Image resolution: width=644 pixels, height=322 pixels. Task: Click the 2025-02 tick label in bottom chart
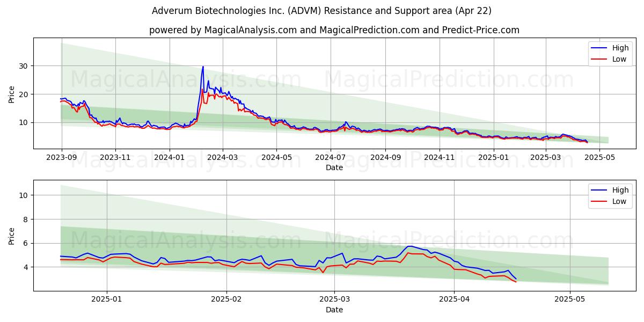[226, 299]
